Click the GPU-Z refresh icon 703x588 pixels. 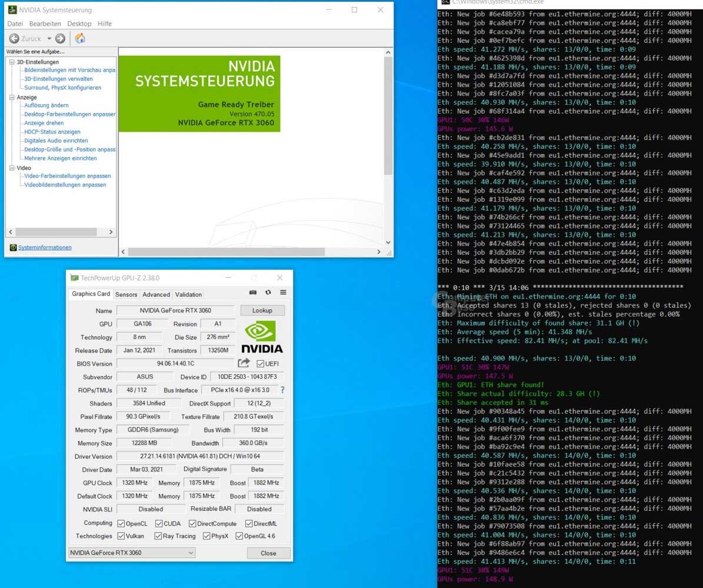pos(268,293)
